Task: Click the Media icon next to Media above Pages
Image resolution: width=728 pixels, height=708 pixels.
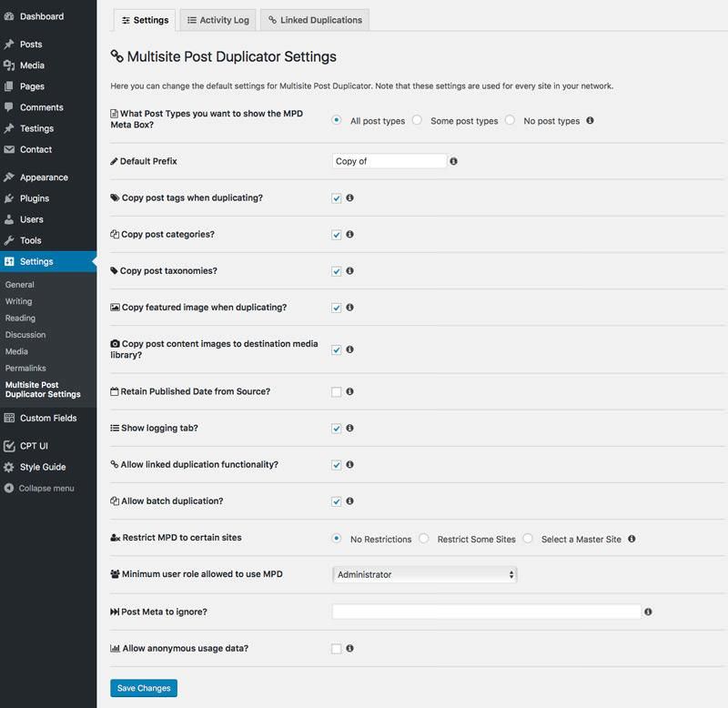Action: [9, 66]
